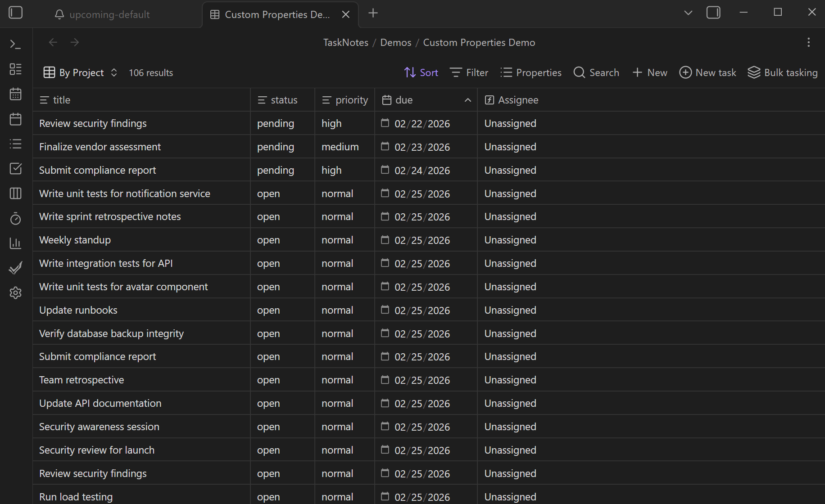Toggle the due column sort direction chevron

point(467,99)
